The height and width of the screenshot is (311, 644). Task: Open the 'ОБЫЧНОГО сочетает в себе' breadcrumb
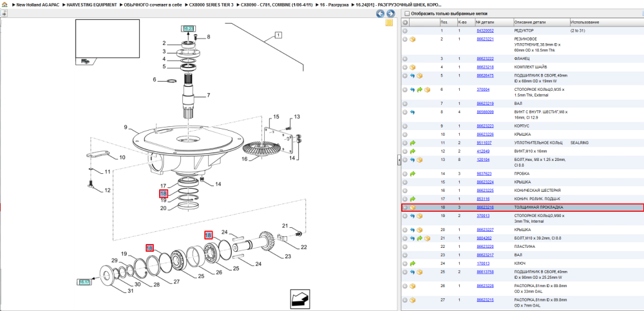(153, 5)
